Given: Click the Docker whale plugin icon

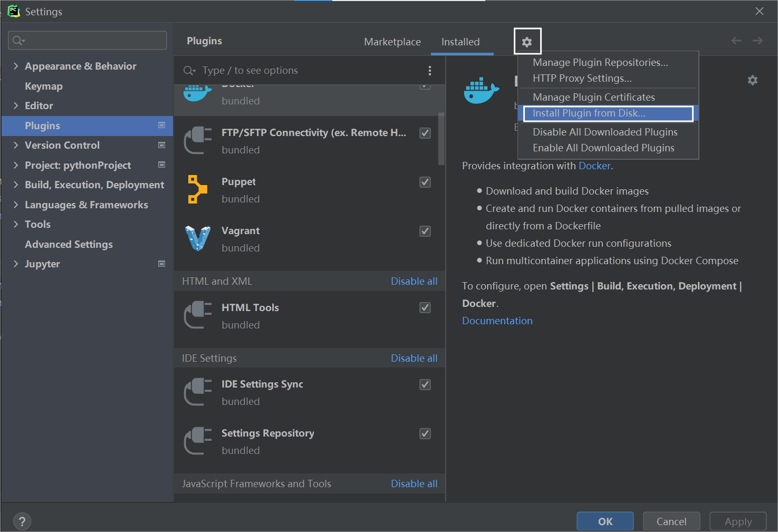Looking at the screenshot, I should pos(196,91).
